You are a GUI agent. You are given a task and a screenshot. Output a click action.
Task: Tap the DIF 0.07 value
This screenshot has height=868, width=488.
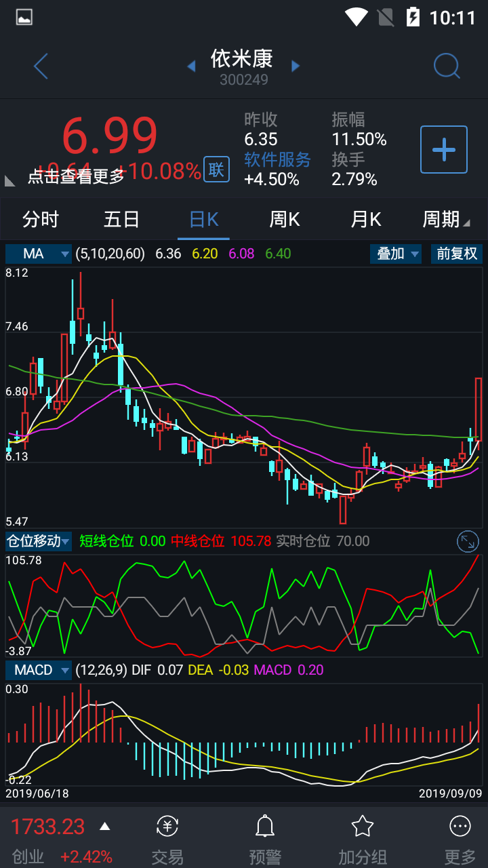pos(157,670)
